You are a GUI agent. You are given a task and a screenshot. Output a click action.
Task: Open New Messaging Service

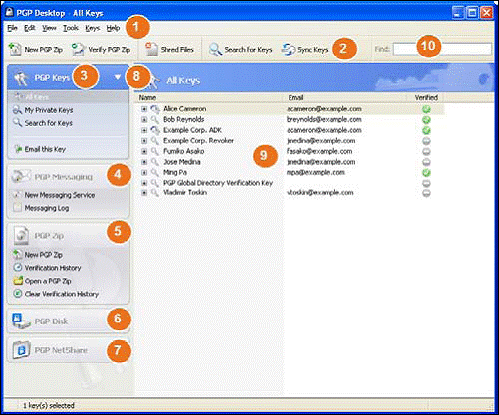click(60, 195)
